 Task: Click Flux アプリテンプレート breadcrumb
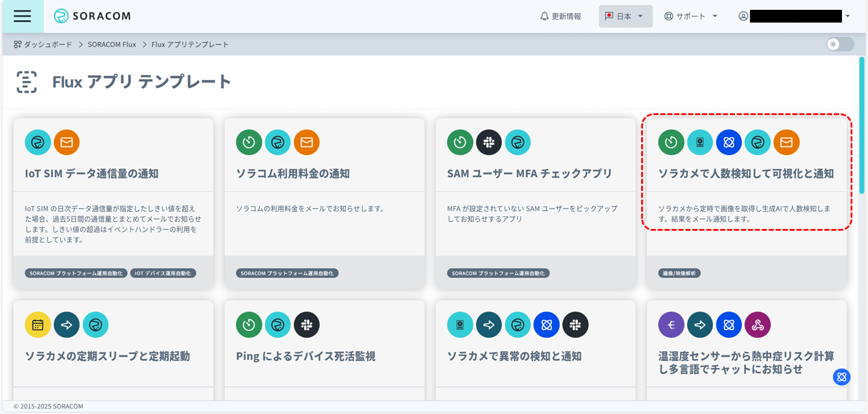(x=190, y=45)
